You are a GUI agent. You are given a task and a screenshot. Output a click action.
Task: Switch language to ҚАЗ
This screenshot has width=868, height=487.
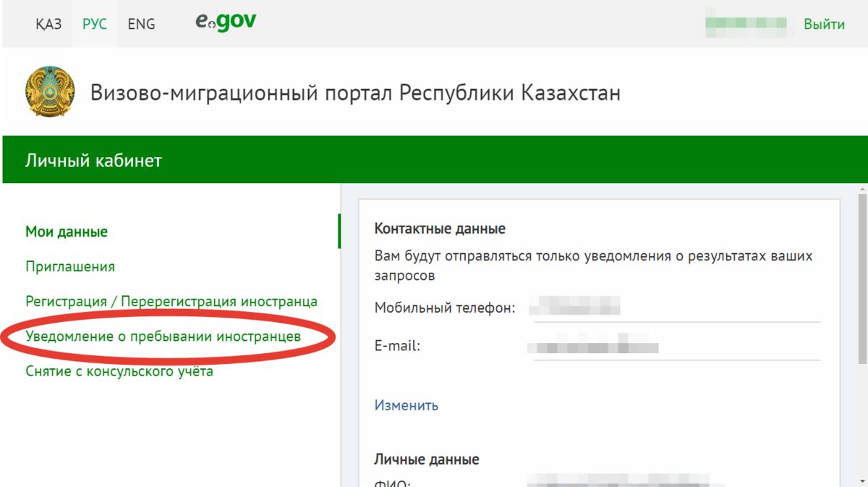(48, 24)
